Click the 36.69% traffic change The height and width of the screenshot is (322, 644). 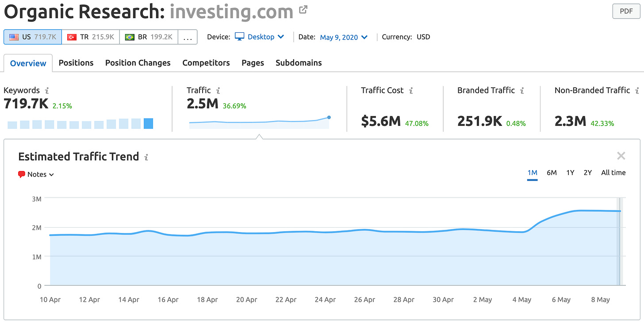[234, 106]
